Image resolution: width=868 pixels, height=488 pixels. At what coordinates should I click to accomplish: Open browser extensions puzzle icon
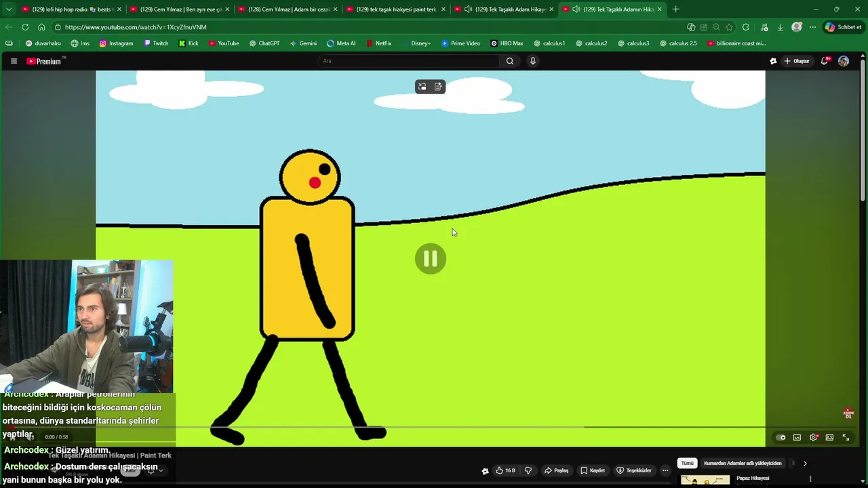pos(746,27)
